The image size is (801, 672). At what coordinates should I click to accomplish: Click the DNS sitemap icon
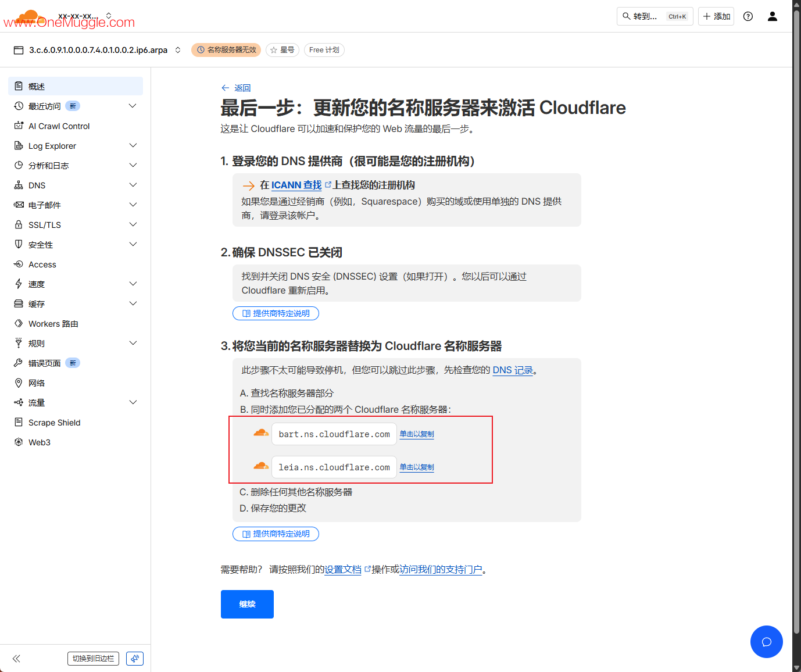(19, 185)
